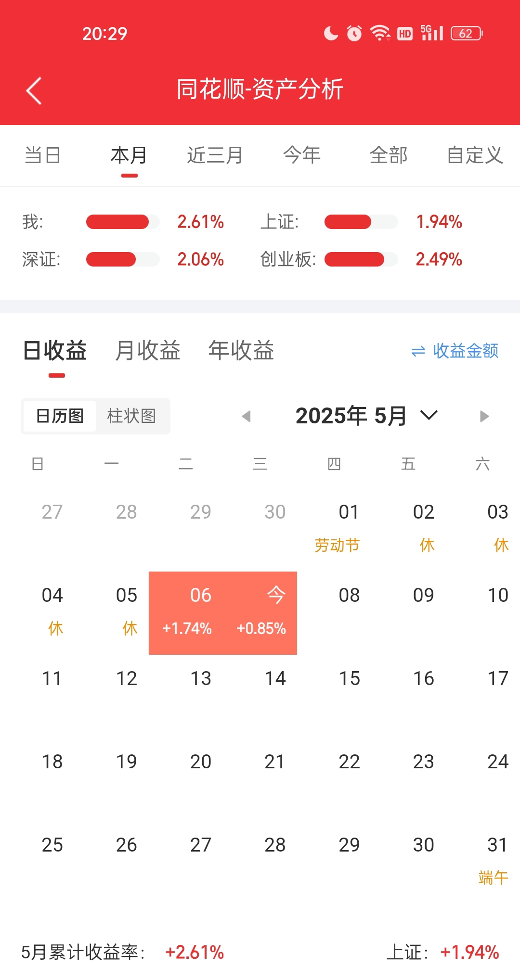Select the 月收益 tab
Screen dimensions: 520x980
[x=148, y=350]
